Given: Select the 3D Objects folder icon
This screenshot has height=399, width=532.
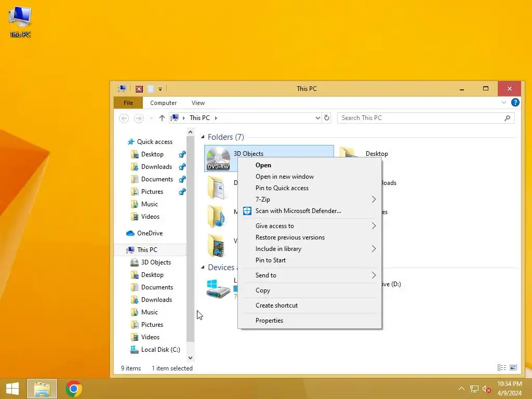Looking at the screenshot, I should point(218,158).
